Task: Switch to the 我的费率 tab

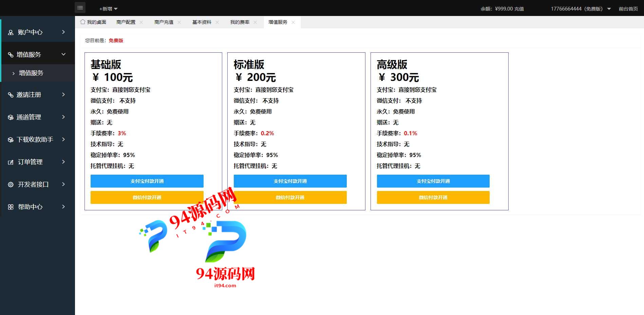Action: coord(240,22)
